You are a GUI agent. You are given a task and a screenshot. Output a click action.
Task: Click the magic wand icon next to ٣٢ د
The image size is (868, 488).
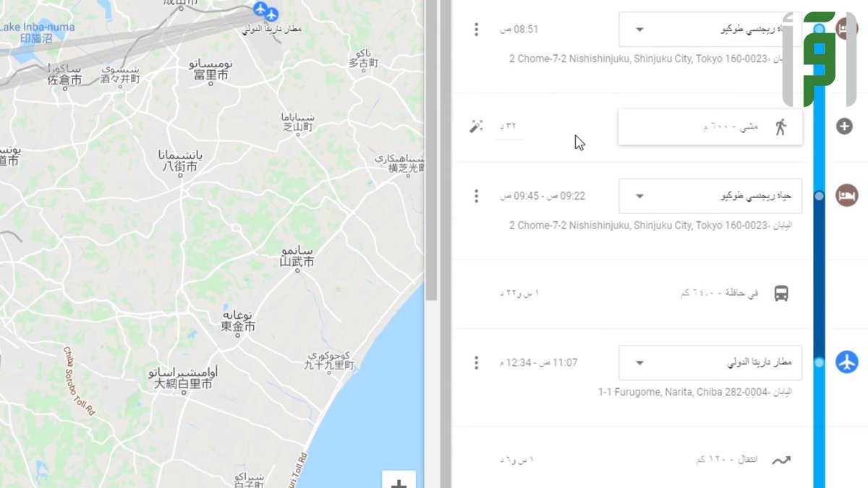click(476, 127)
